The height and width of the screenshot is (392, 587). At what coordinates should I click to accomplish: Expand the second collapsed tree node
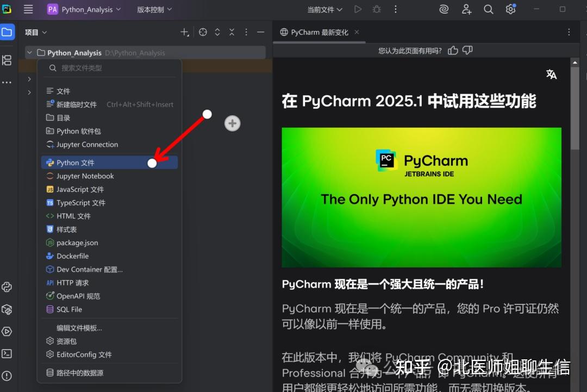click(x=29, y=92)
